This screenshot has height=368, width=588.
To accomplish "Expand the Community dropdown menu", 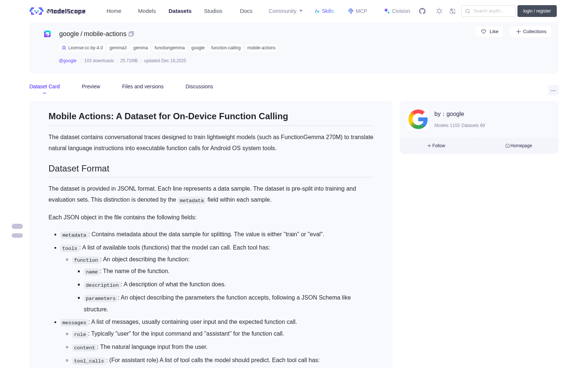I will 286,11.
